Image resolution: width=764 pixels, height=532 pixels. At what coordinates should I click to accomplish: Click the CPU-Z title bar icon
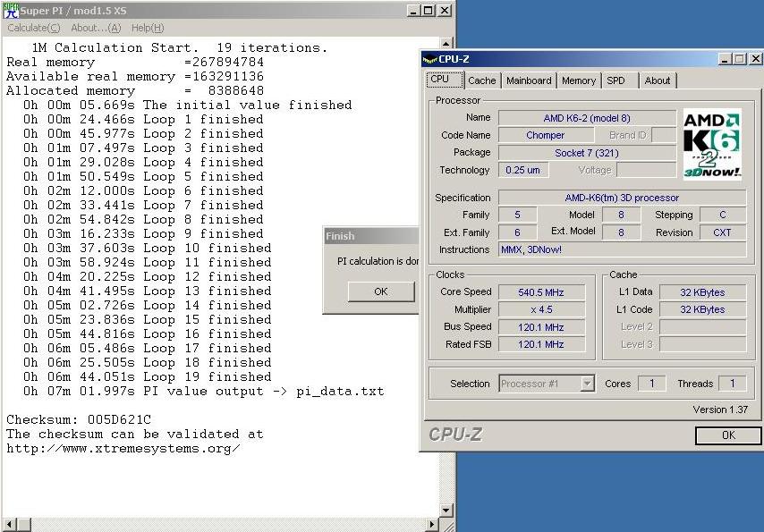pyautogui.click(x=429, y=59)
